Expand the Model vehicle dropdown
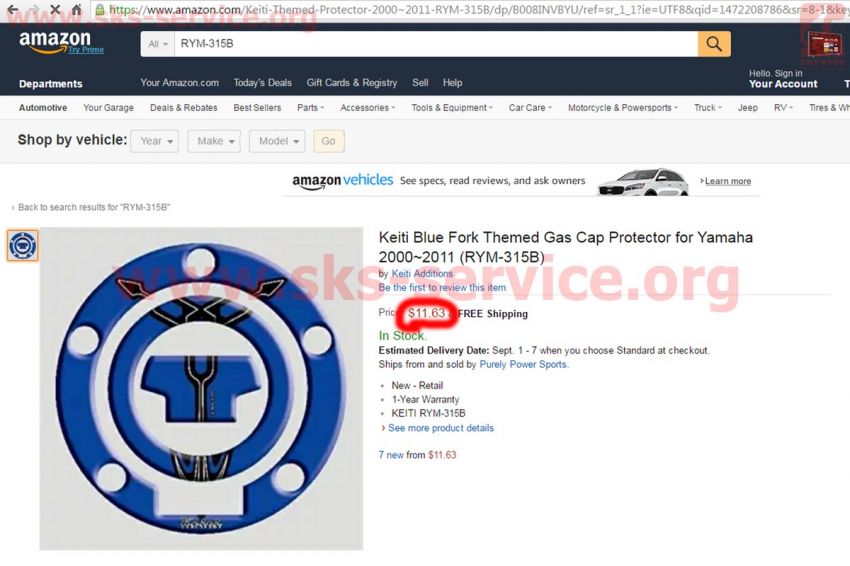 277,141
